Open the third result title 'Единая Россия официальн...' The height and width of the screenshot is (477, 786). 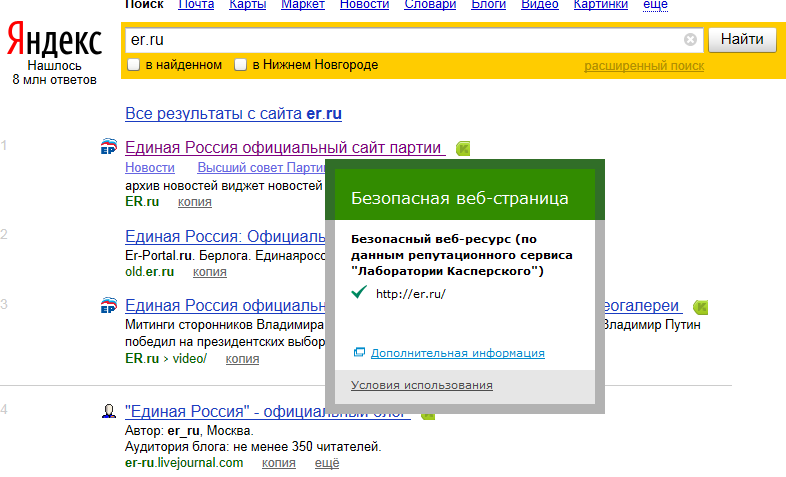225,305
